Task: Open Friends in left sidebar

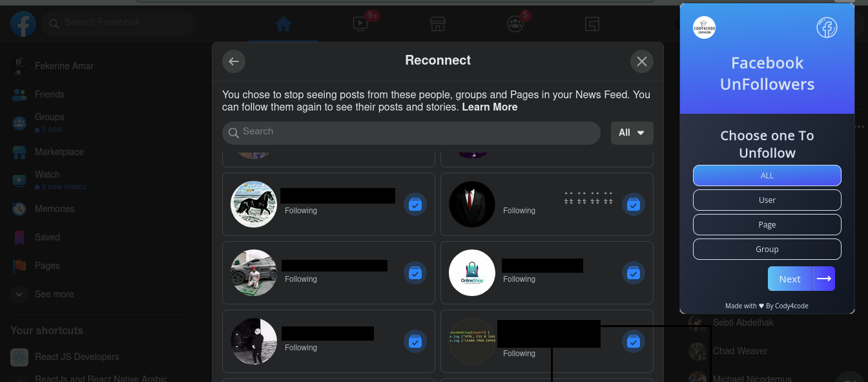Action: click(x=98, y=94)
